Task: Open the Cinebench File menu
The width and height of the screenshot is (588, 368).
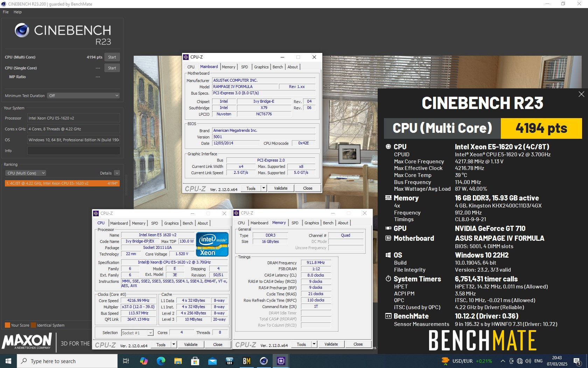Action: [x=6, y=12]
